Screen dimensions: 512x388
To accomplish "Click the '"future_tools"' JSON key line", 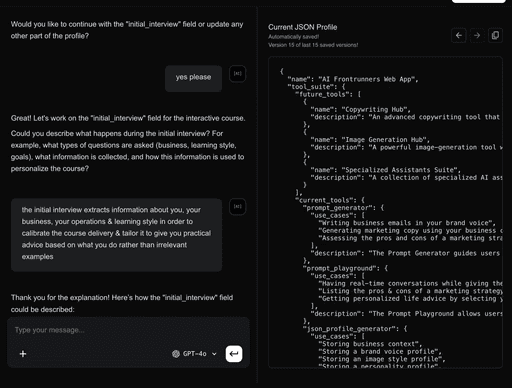I will pyautogui.click(x=328, y=94).
